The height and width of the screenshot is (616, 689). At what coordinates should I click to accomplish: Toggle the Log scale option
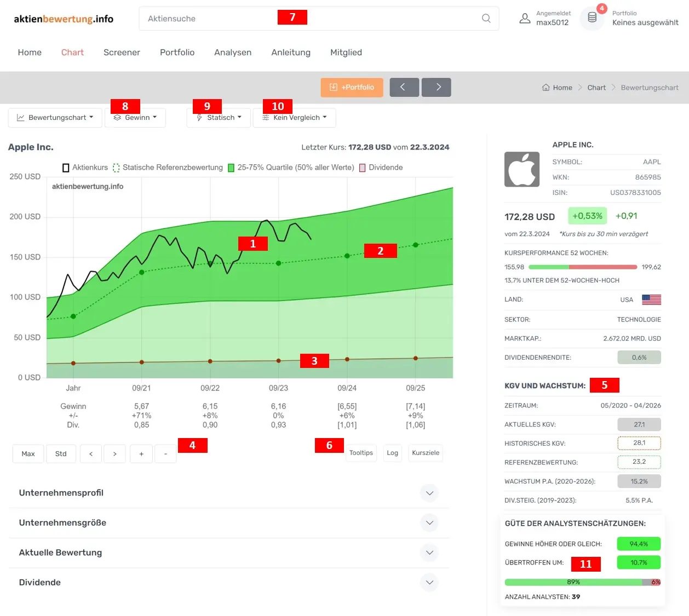(x=392, y=453)
